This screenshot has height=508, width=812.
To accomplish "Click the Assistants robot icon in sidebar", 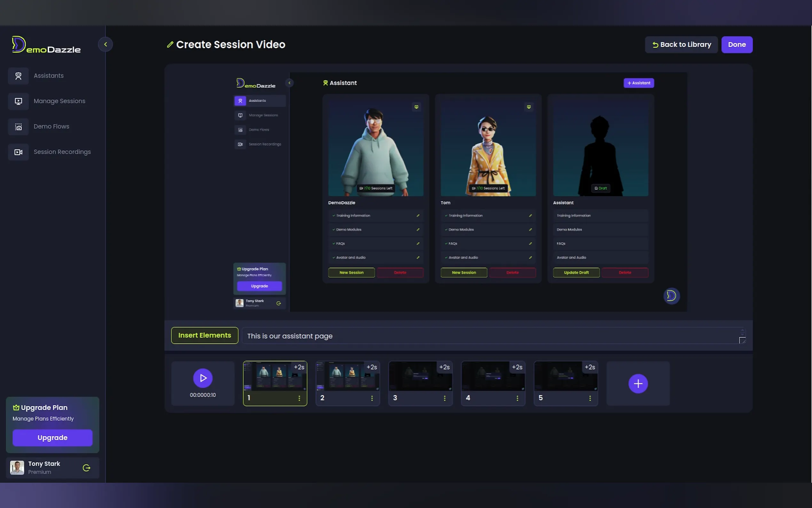I will (x=19, y=76).
